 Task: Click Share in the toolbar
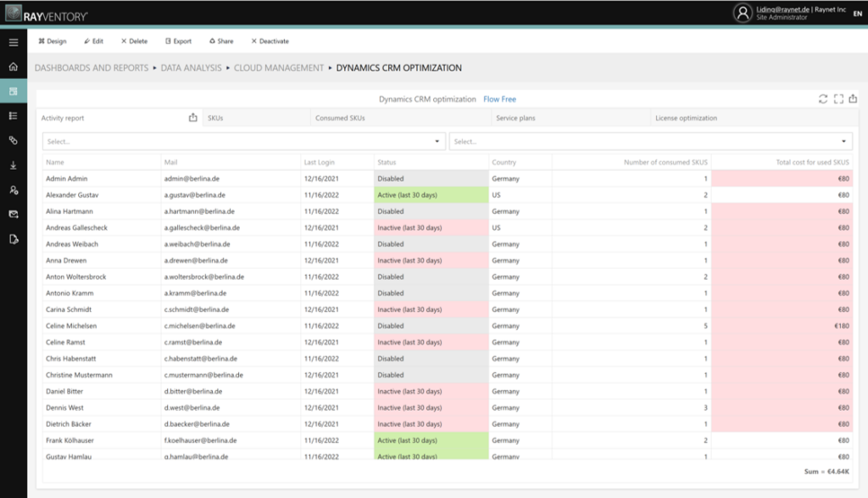[x=221, y=41]
